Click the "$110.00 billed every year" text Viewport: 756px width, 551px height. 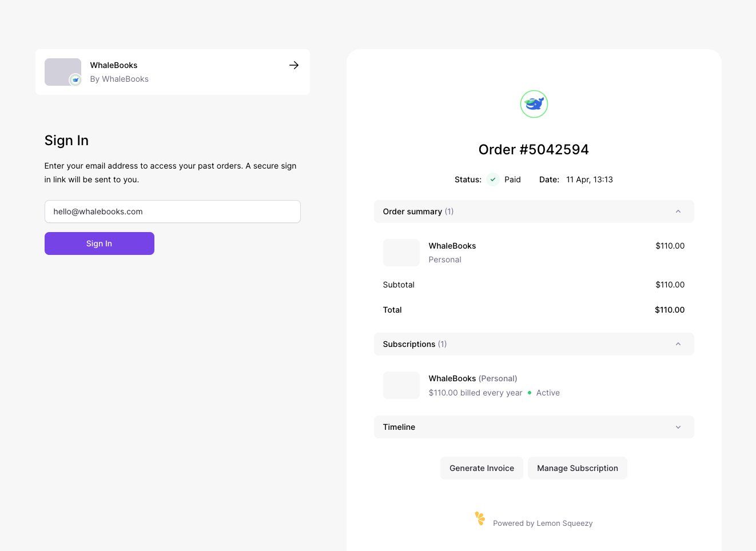coord(476,393)
